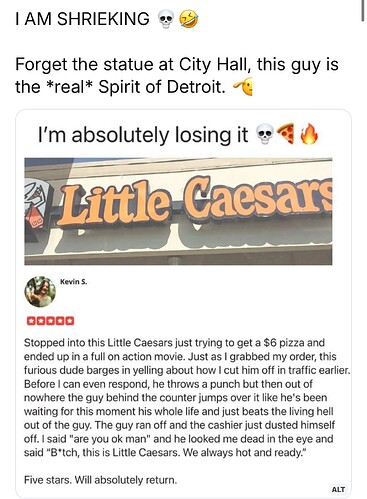Click the five-star red rating
Screen dimensions: 367x499
50,321
